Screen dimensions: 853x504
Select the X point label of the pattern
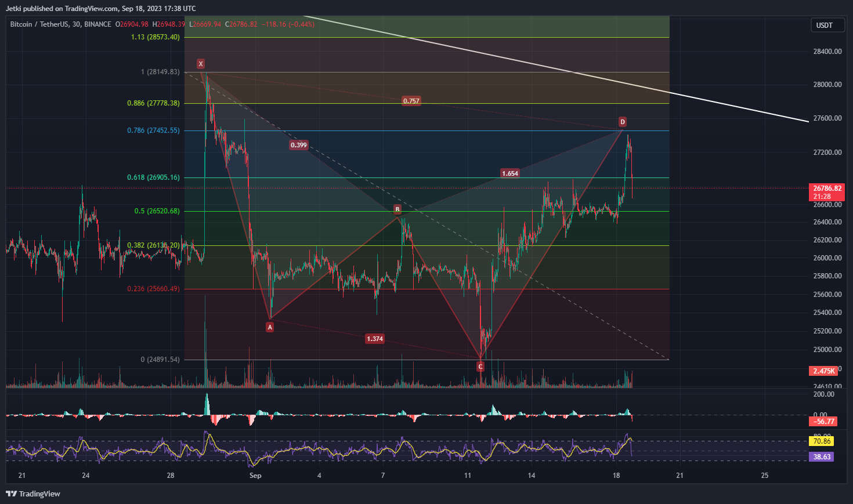click(x=200, y=64)
